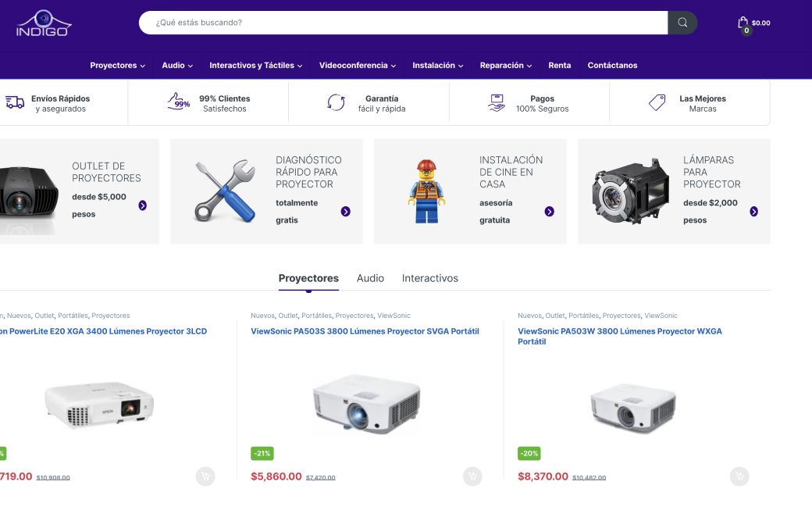The height and width of the screenshot is (525, 812).
Task: Click the 'Envíos Rápidos' heading text
Action: 61,98
